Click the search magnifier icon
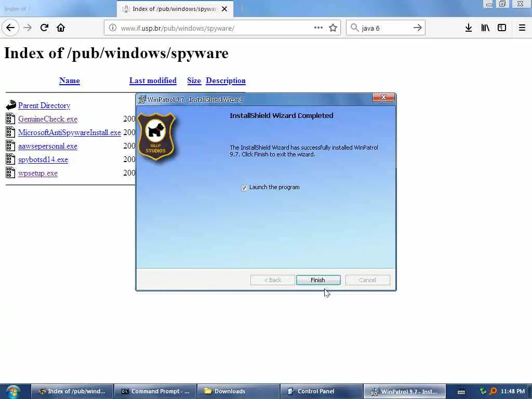This screenshot has height=399, width=532. click(x=354, y=28)
